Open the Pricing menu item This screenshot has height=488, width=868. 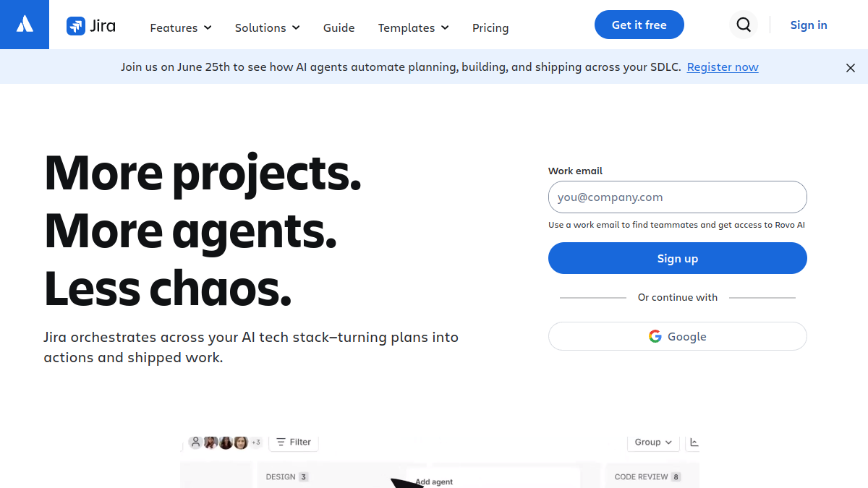pyautogui.click(x=490, y=27)
